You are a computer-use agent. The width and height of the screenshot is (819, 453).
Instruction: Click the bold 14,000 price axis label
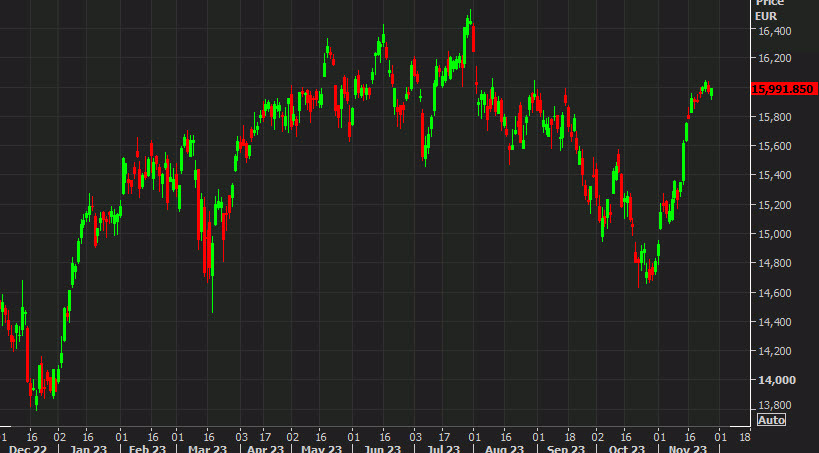(777, 380)
